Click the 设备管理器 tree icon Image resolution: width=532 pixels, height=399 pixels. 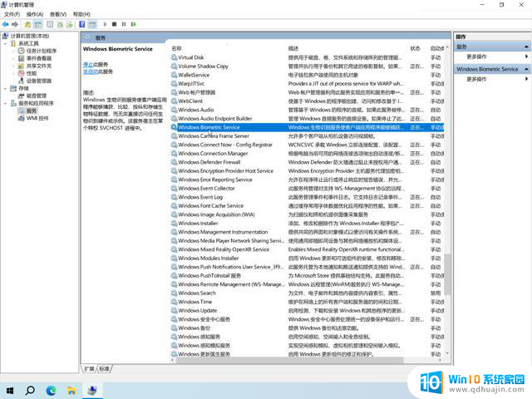(21, 81)
